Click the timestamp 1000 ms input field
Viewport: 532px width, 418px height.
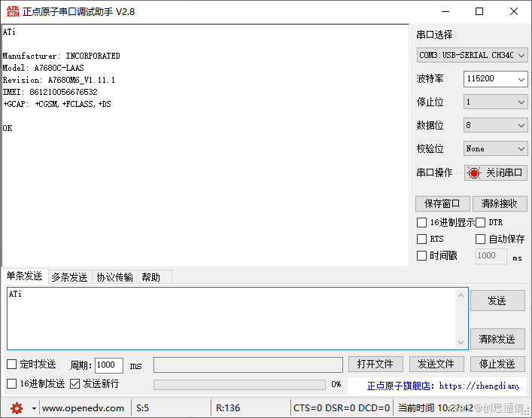coord(491,255)
